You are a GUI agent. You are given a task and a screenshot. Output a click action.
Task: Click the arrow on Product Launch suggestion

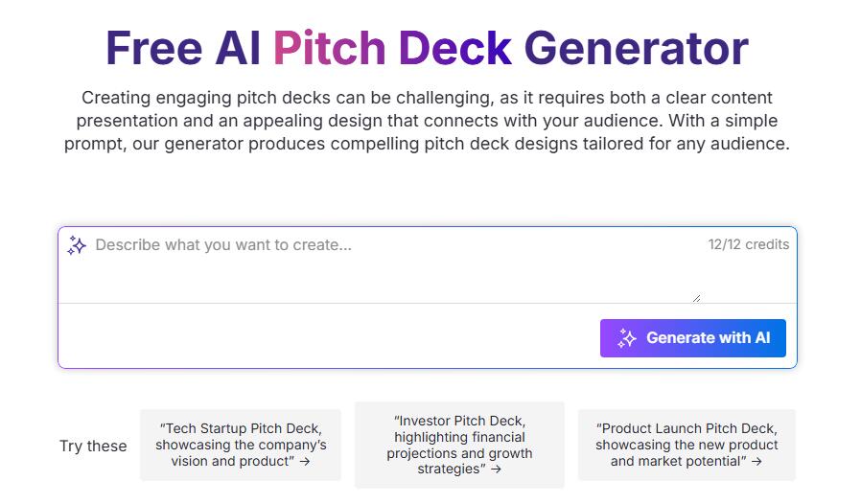click(756, 461)
